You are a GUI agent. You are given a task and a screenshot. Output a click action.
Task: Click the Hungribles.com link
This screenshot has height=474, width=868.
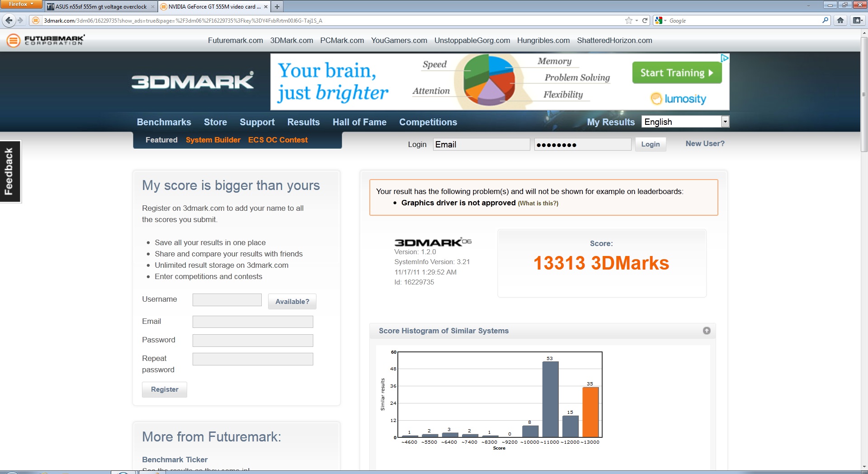click(543, 40)
